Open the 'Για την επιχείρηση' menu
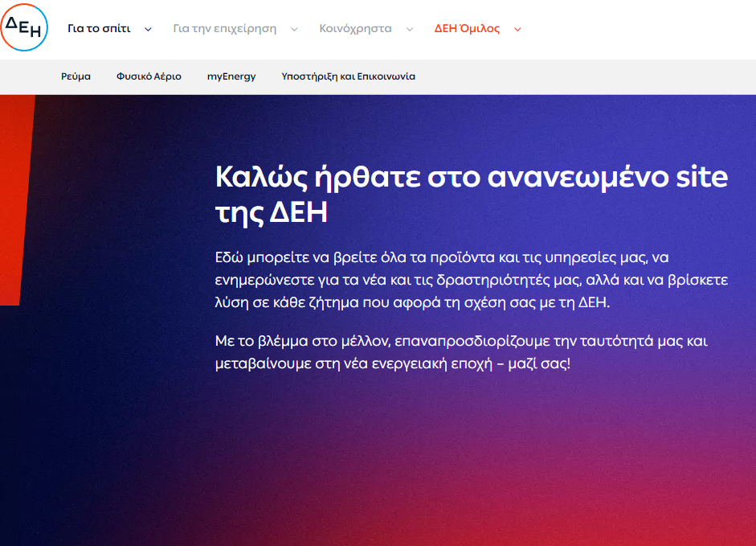The width and height of the screenshot is (756, 546). pos(224,29)
